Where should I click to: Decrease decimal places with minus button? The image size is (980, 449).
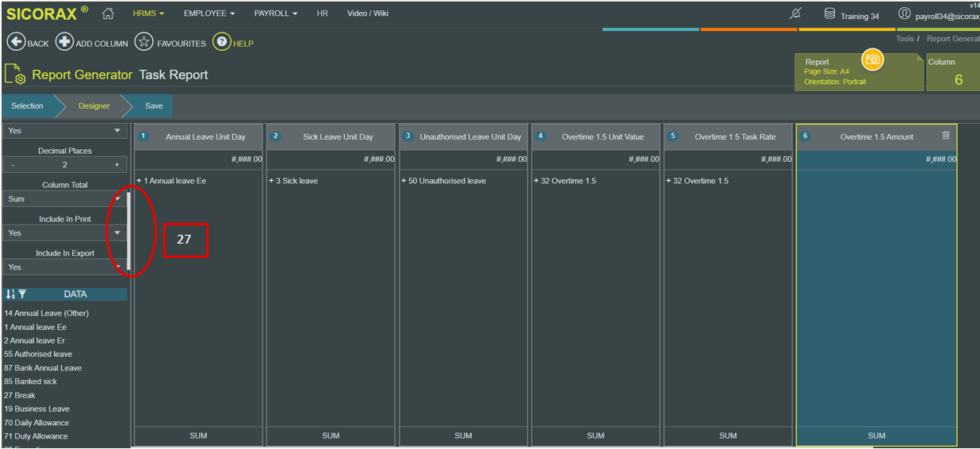13,165
